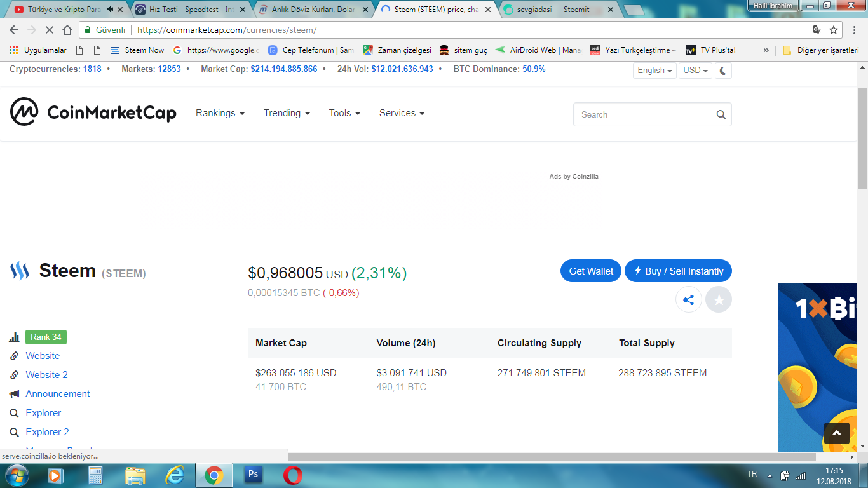Click the Buy / Sell Instantly button
This screenshot has width=868, height=488.
[678, 271]
